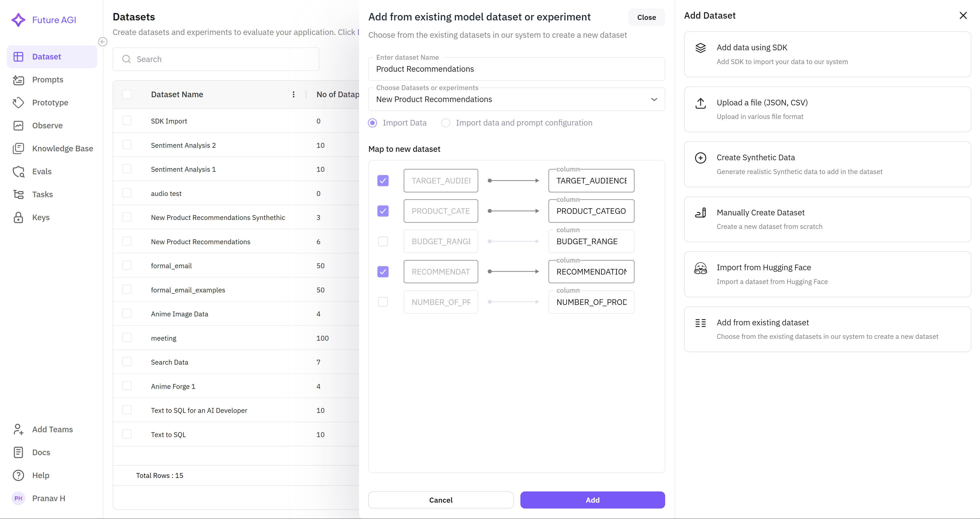The image size is (980, 519).
Task: Select Import data and prompt configuration radio
Action: [x=446, y=123]
